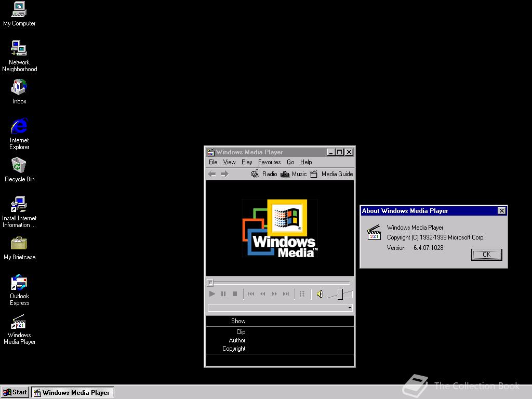The image size is (532, 399).
Task: Click the Back arrow in Media Player
Action: click(212, 174)
